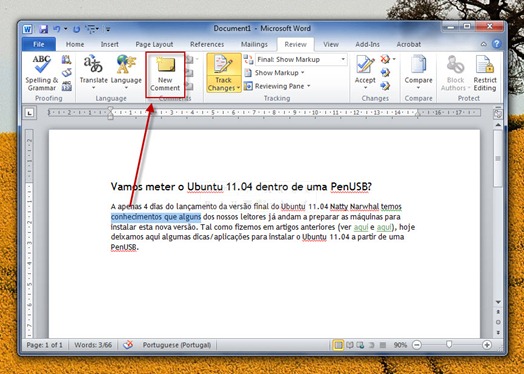Go to the Previous change icon

(x=385, y=73)
